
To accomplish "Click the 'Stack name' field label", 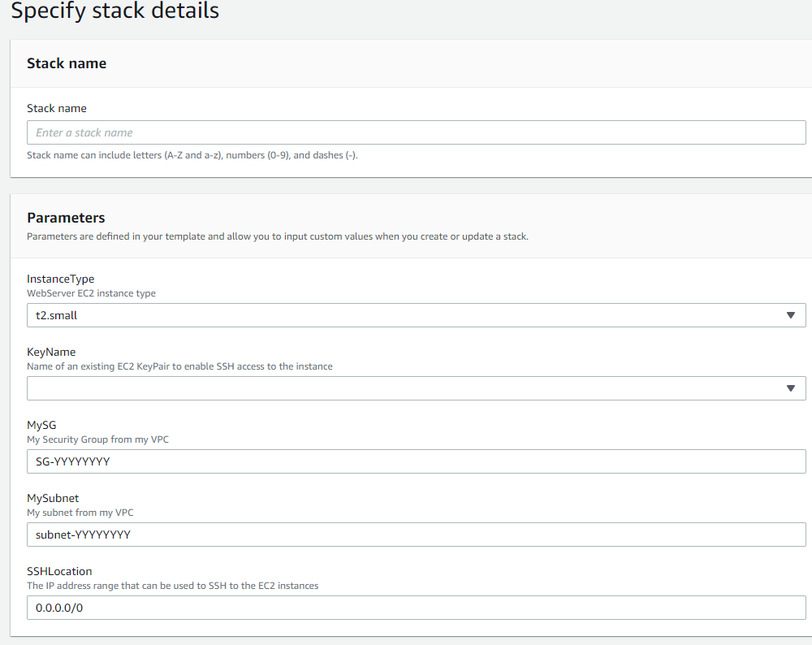I will click(x=57, y=108).
